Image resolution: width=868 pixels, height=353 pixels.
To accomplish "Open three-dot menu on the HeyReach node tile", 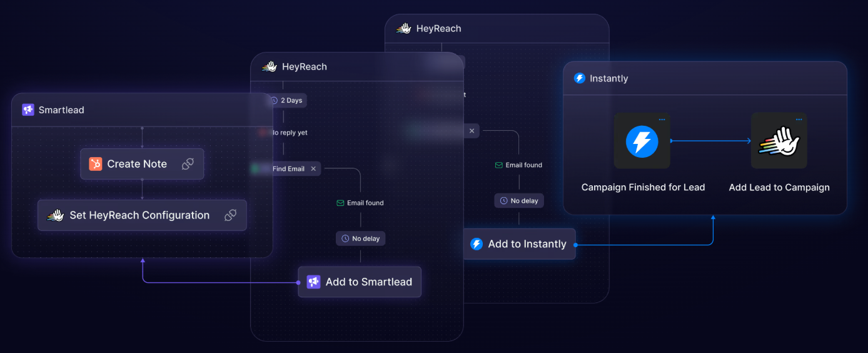I will tap(799, 119).
